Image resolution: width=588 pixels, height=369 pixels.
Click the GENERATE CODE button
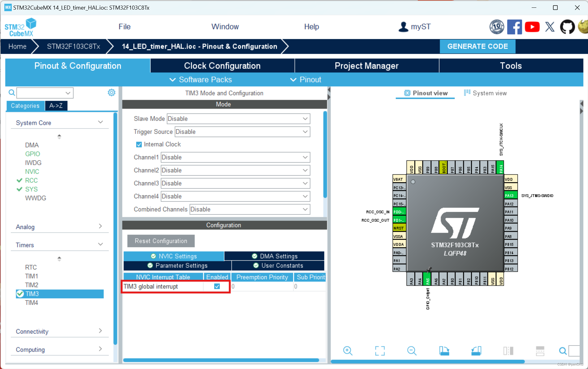(478, 46)
